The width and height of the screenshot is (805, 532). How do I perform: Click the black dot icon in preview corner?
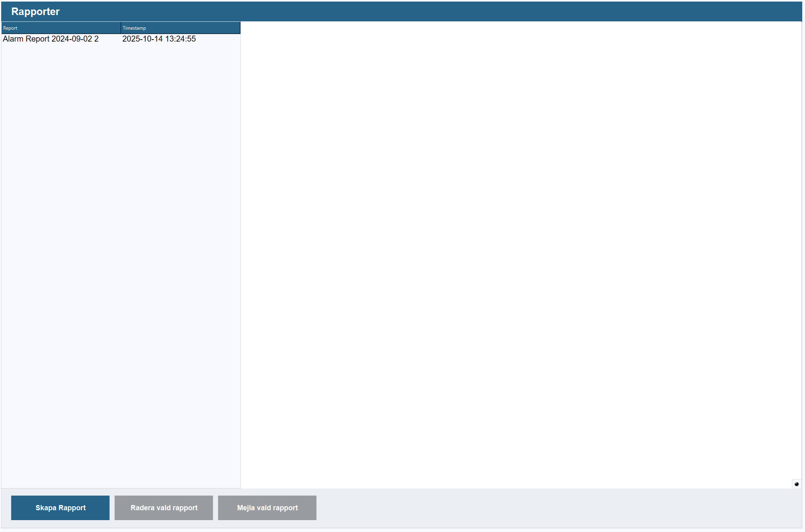[796, 484]
